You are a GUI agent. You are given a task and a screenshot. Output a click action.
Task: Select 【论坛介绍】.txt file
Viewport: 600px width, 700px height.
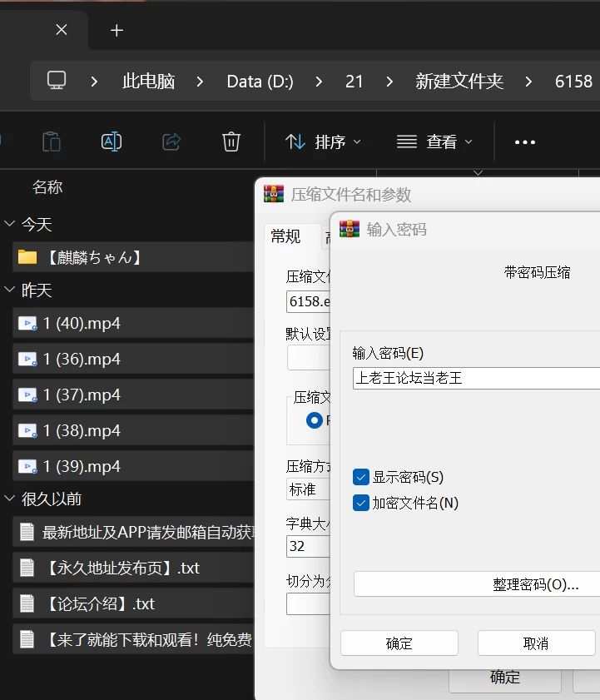pyautogui.click(x=133, y=603)
